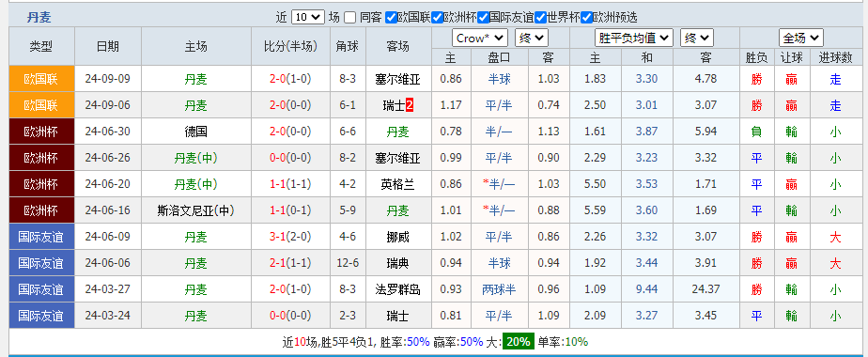868x357 pixels.
Task: Open the 0-0(0-0) score in 24-03-24 row
Action: pos(290,316)
